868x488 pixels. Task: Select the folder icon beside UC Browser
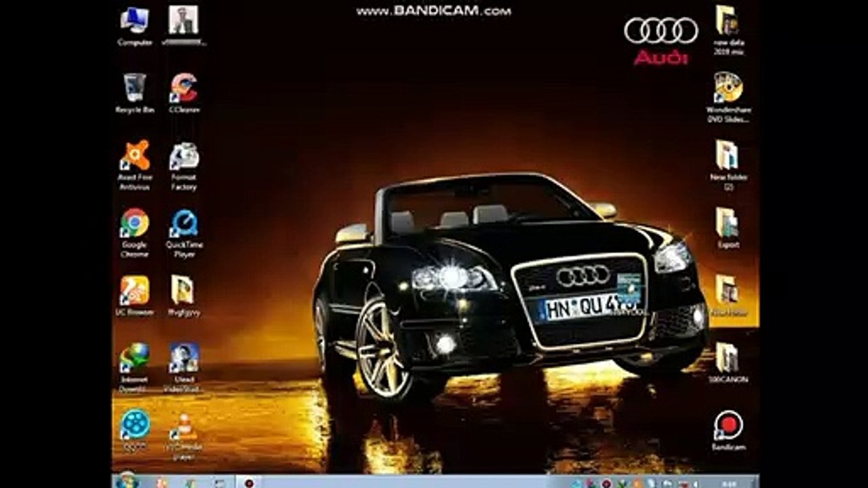(184, 296)
